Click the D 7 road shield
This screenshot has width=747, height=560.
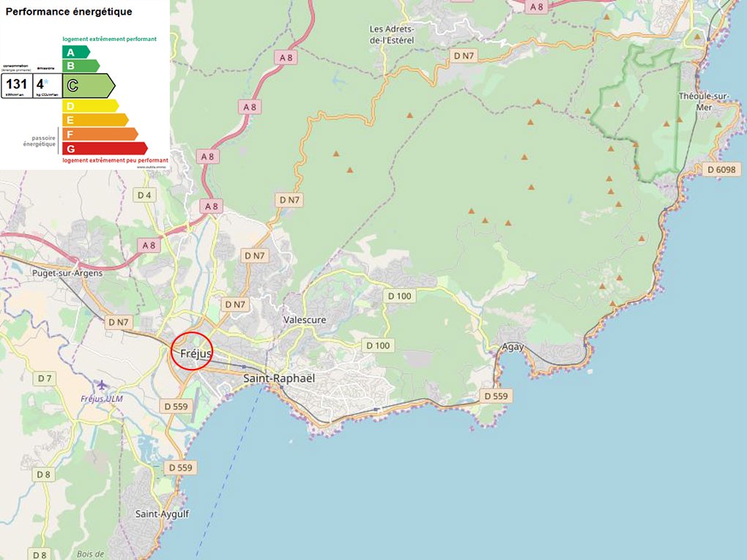45,378
